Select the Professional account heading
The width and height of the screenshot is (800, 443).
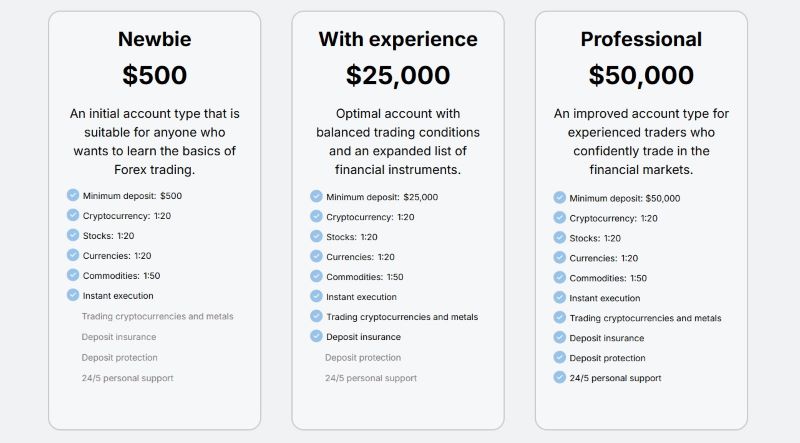point(641,40)
